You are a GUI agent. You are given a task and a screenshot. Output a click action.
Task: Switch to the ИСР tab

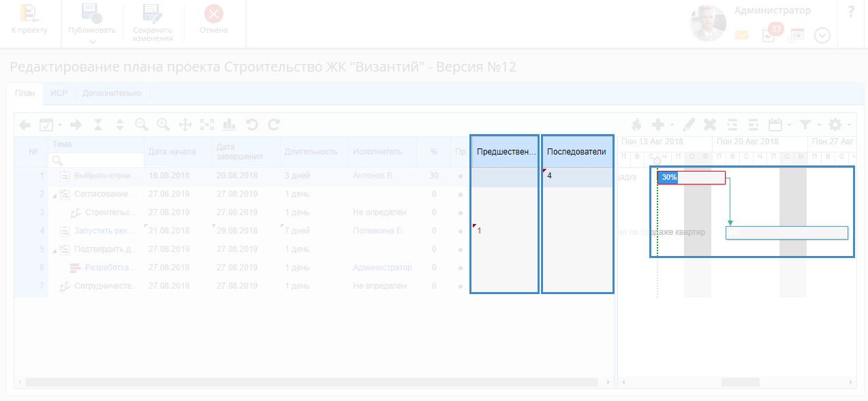click(59, 93)
